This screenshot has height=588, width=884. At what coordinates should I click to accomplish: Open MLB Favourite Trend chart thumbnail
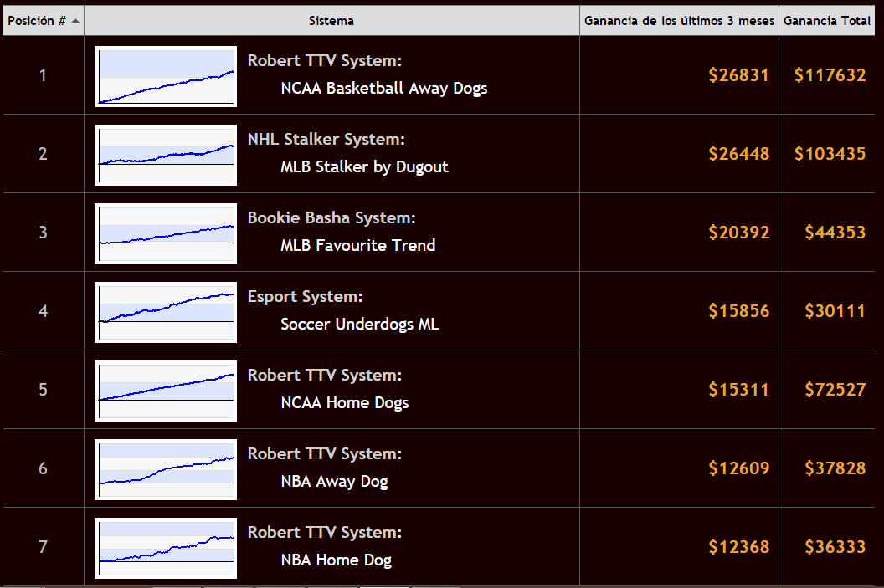click(166, 233)
